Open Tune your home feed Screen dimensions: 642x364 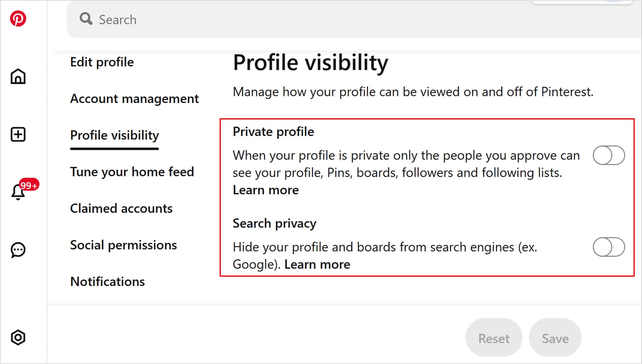click(x=132, y=172)
